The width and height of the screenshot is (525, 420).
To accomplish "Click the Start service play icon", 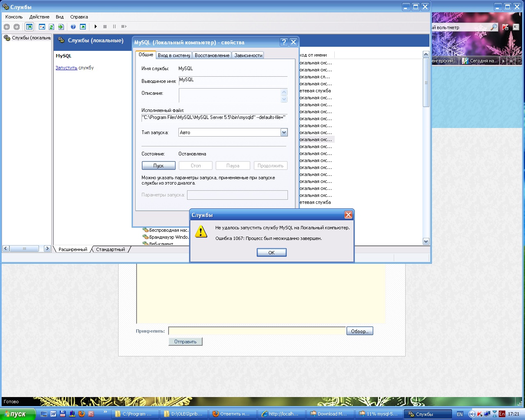I will (x=96, y=27).
